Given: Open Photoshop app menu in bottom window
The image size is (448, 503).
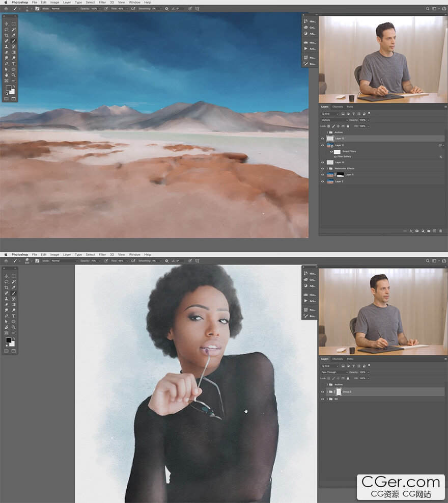Looking at the screenshot, I should coord(20,254).
